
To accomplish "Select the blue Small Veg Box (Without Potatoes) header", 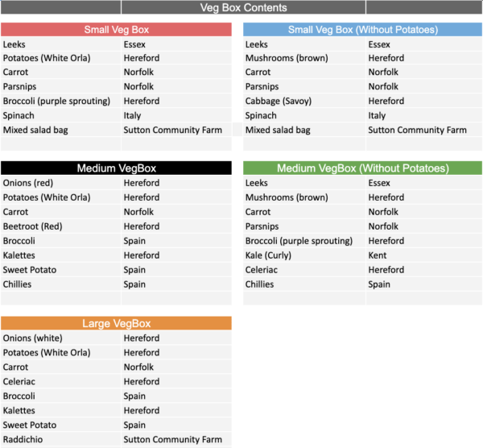I will pyautogui.click(x=362, y=30).
